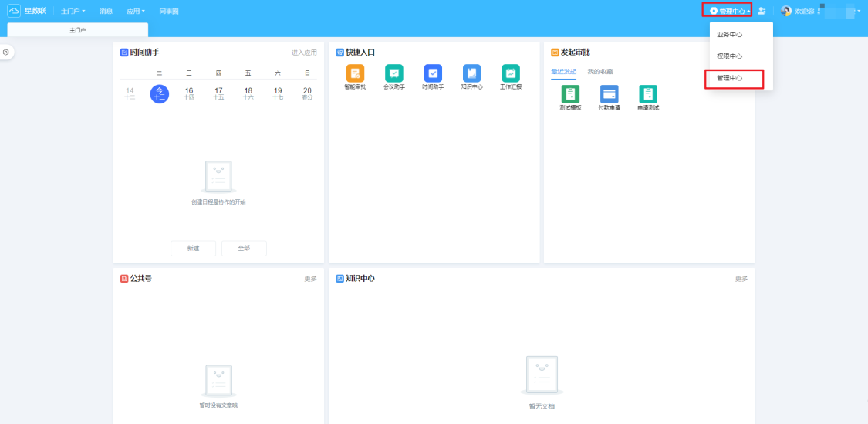Click the contacts person icon in top bar
868x424 pixels.
point(762,11)
